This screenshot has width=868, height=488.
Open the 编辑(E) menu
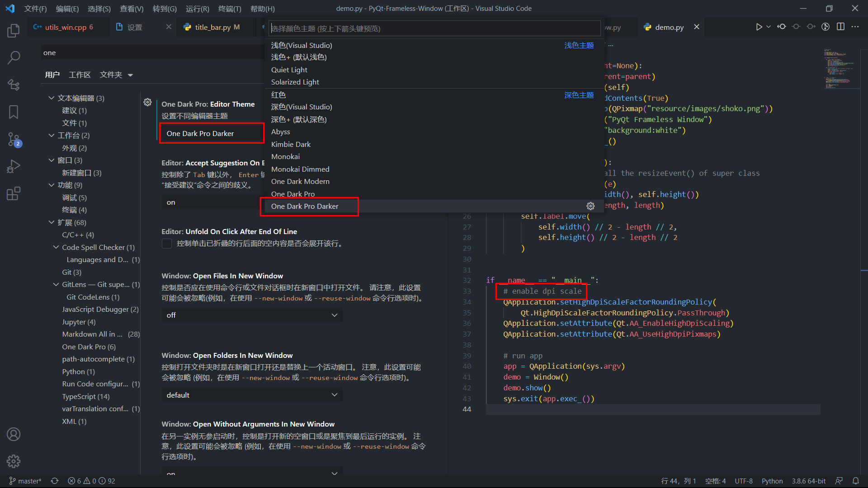click(67, 9)
